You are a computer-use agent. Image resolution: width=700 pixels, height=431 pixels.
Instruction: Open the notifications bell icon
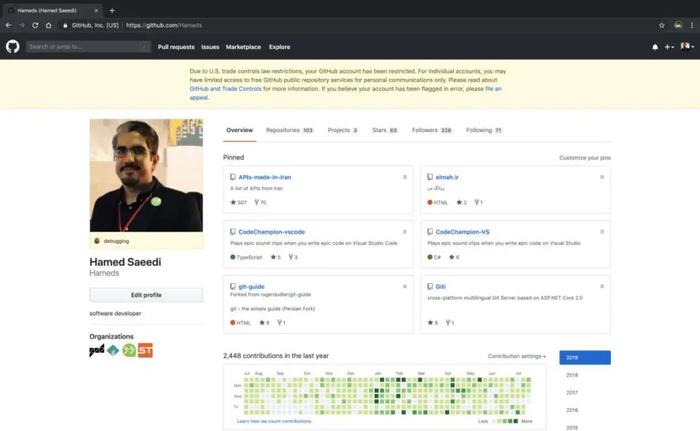(655, 47)
